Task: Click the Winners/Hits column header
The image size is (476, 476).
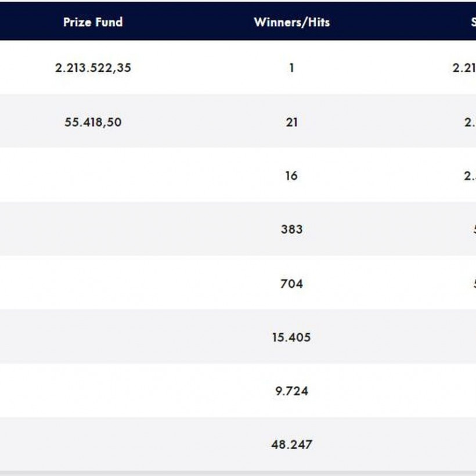Action: tap(291, 22)
